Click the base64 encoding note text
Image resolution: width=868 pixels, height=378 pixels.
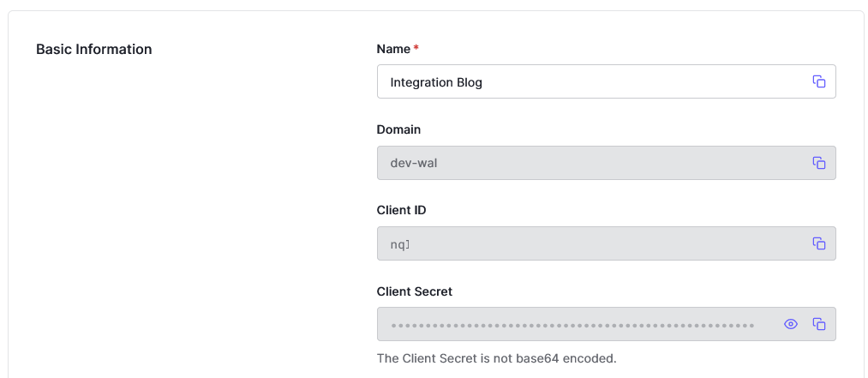[x=496, y=358]
